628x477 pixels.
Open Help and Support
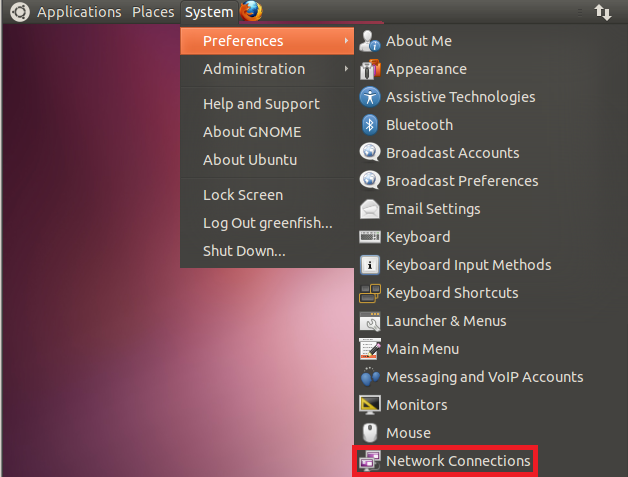click(267, 104)
